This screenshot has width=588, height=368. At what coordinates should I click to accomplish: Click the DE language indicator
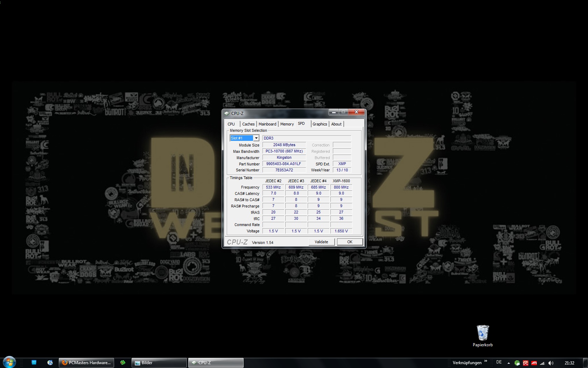[499, 362]
